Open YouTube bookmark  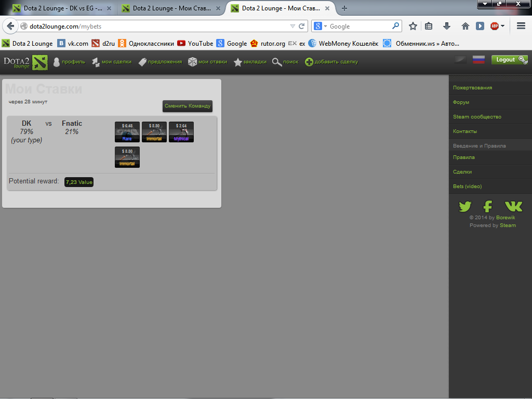195,44
